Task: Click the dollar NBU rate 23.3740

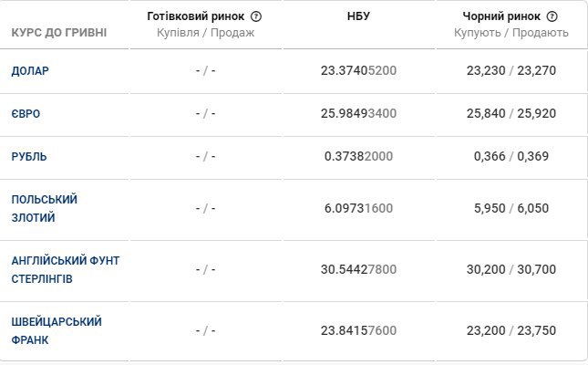Action: [x=359, y=70]
